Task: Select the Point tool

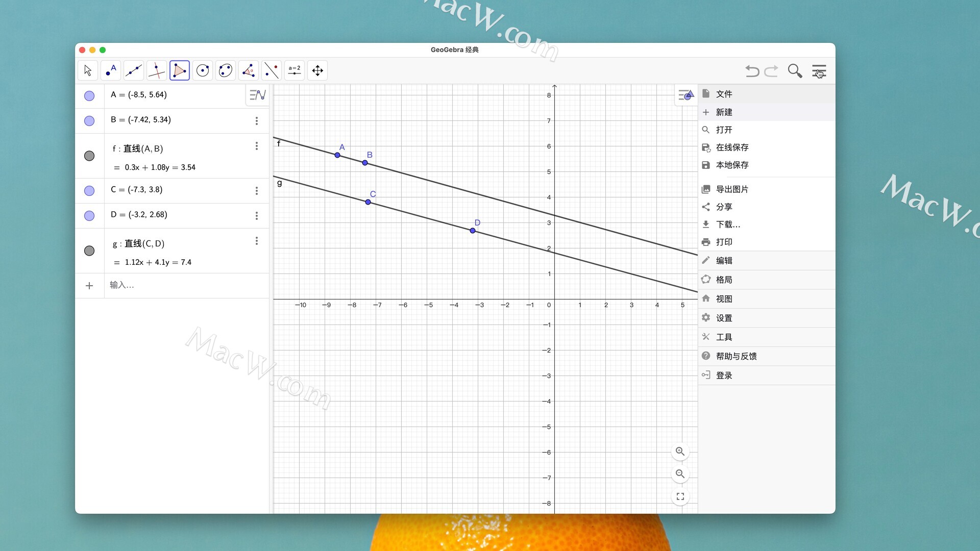Action: (111, 70)
